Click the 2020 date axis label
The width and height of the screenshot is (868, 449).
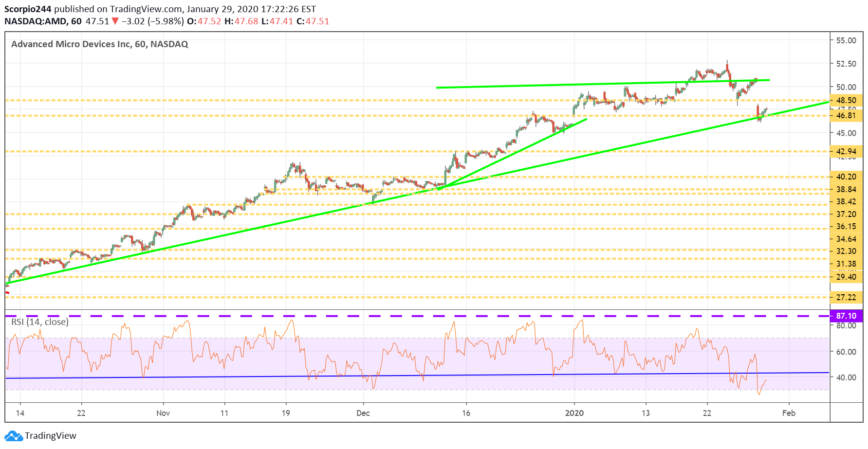pyautogui.click(x=574, y=413)
